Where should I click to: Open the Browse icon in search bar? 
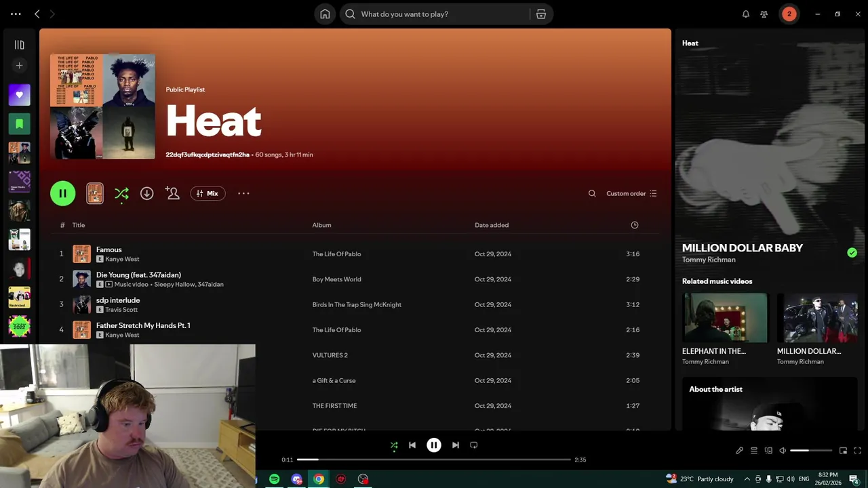541,14
